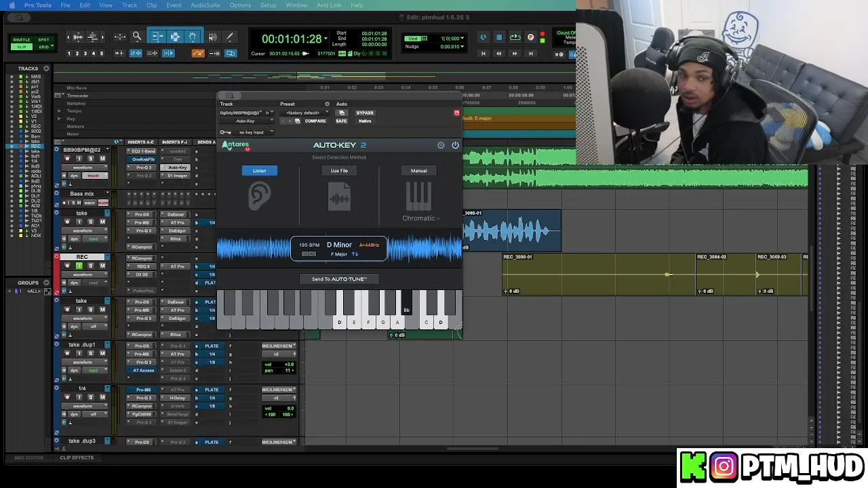Open the Chromatic scale dropdown
The width and height of the screenshot is (868, 488).
click(420, 218)
